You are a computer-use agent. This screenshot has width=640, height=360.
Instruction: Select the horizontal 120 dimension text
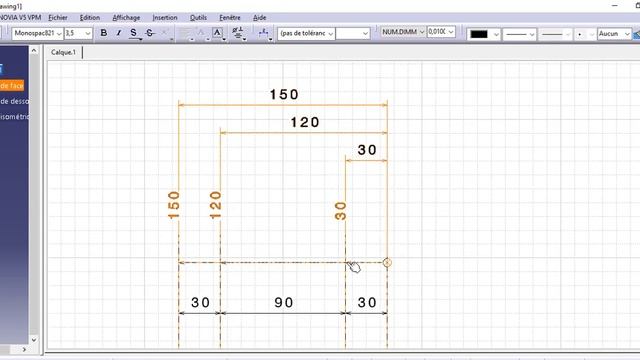point(305,122)
